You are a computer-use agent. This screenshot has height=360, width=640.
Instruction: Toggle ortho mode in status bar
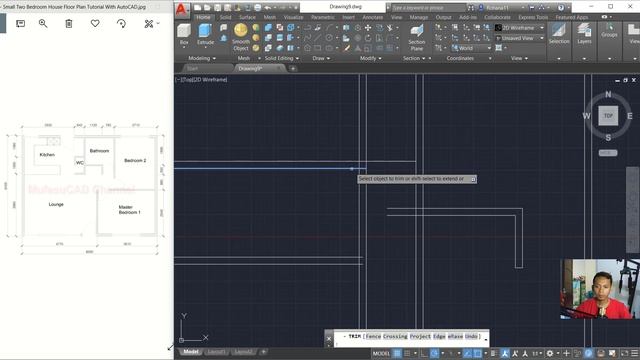[x=424, y=353]
